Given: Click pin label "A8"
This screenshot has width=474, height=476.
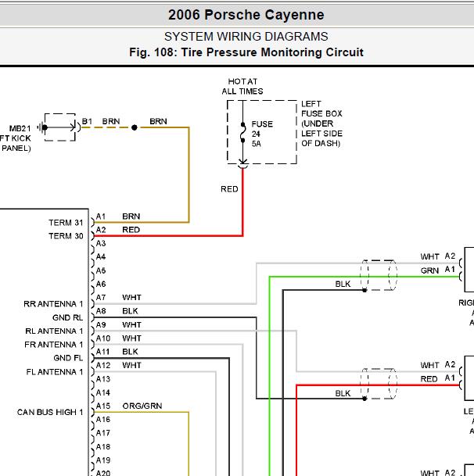Looking at the screenshot, I should coord(101,311).
